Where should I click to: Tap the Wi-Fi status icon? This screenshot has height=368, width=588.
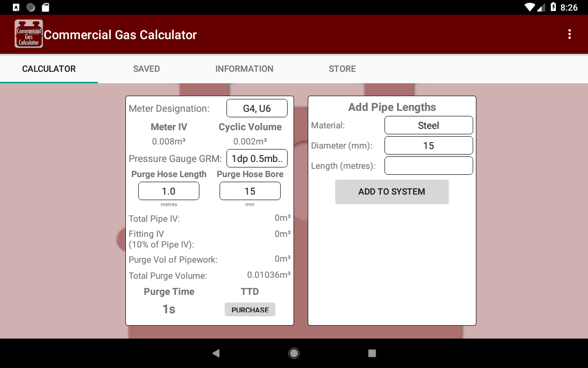(x=530, y=7)
